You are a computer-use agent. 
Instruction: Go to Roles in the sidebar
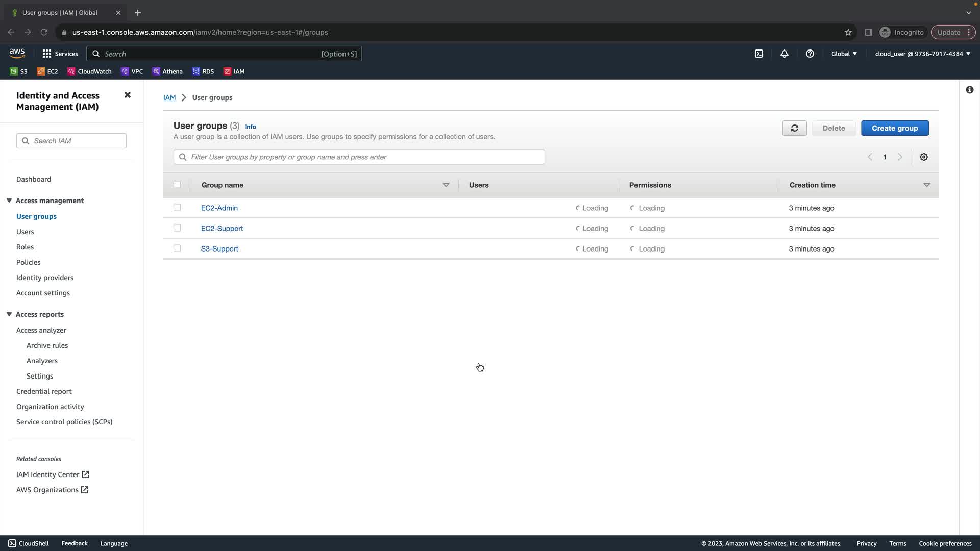click(25, 247)
